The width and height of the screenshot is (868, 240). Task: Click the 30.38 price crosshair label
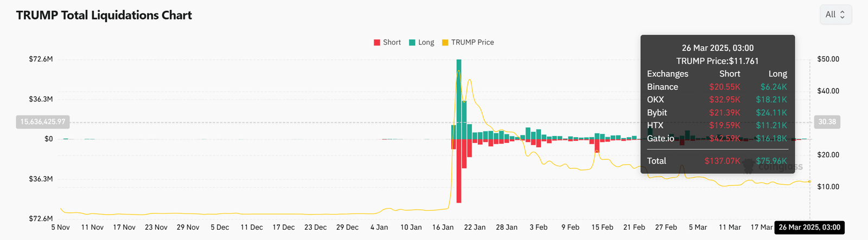tap(827, 122)
